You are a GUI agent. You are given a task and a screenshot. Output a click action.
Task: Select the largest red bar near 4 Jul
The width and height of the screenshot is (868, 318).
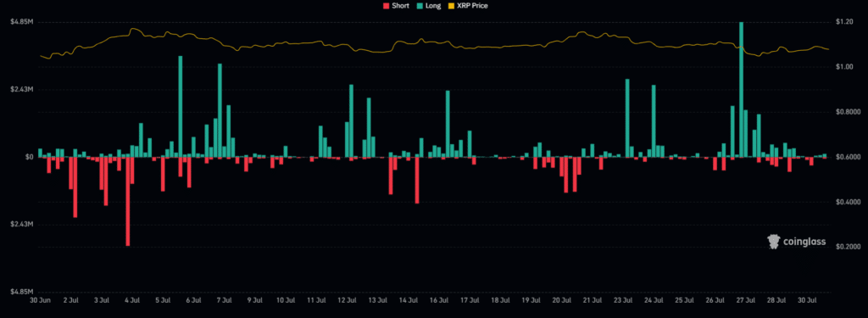click(x=128, y=201)
